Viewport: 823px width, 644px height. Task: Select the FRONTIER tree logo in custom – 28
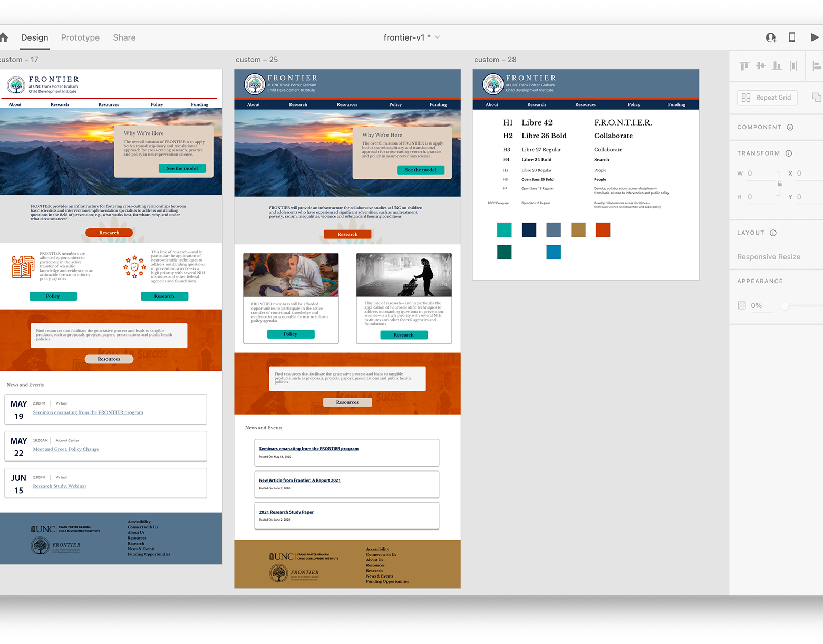(493, 84)
